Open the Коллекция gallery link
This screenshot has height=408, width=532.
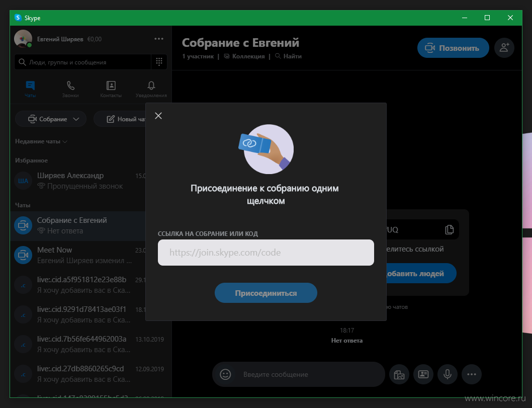click(x=244, y=56)
